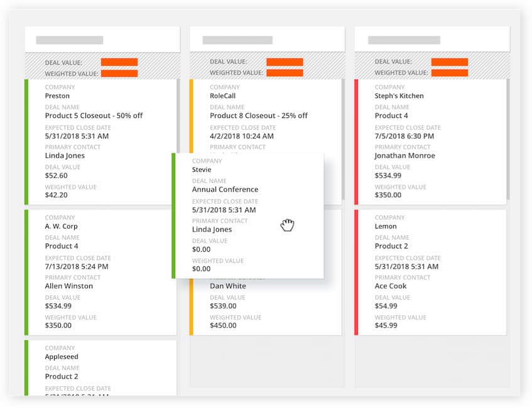
Task: Click the Weighted Value bar in the third column
Action: pos(449,73)
